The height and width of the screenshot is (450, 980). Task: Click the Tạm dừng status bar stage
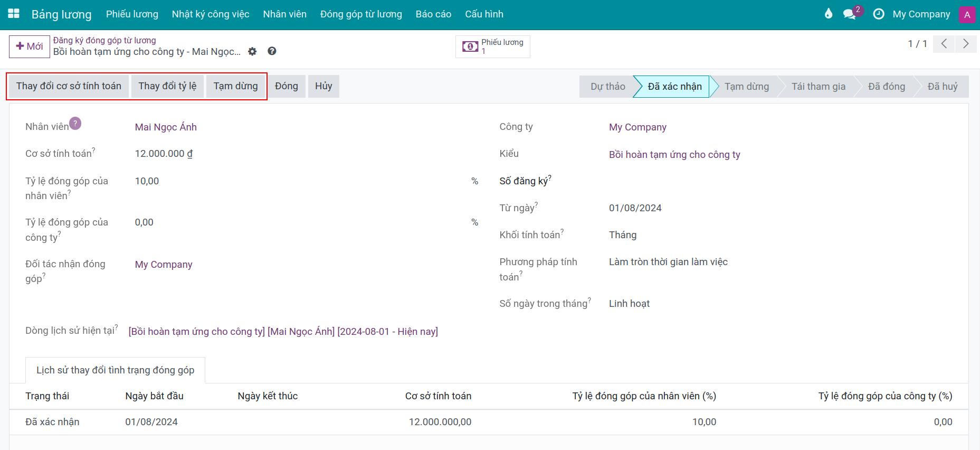[x=746, y=87]
